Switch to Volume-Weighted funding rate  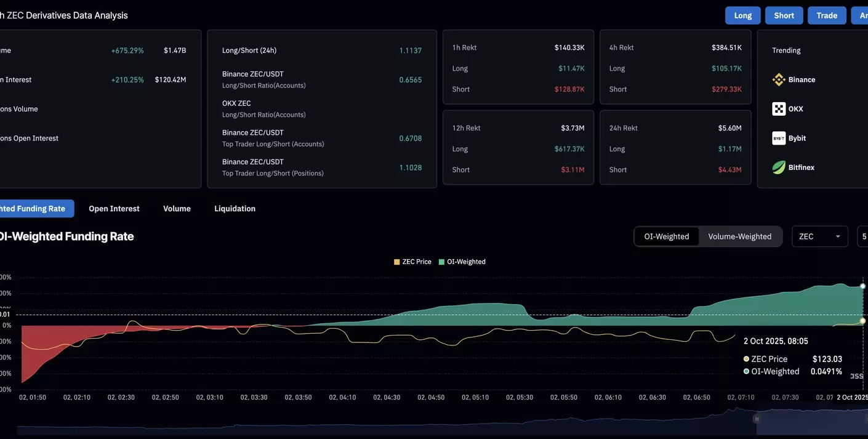739,236
